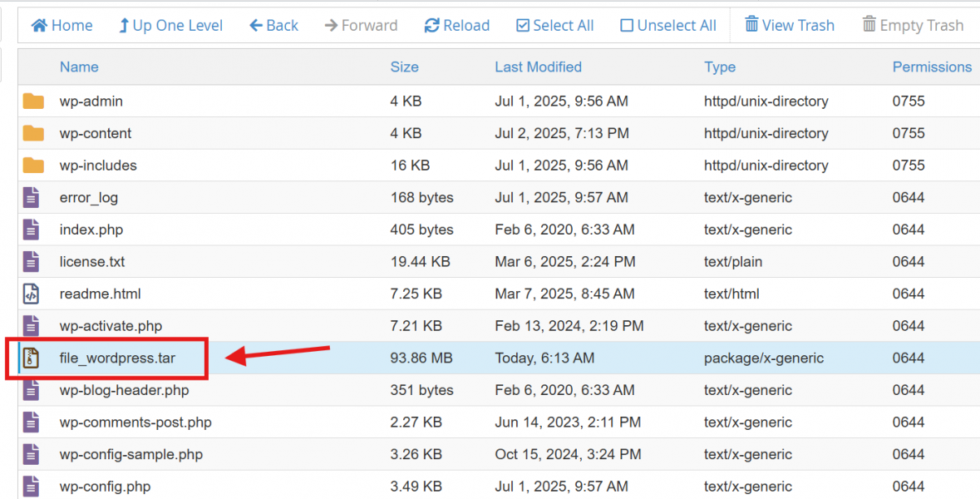The image size is (980, 499).
Task: Select the wp-activate.php file name
Action: click(x=111, y=326)
